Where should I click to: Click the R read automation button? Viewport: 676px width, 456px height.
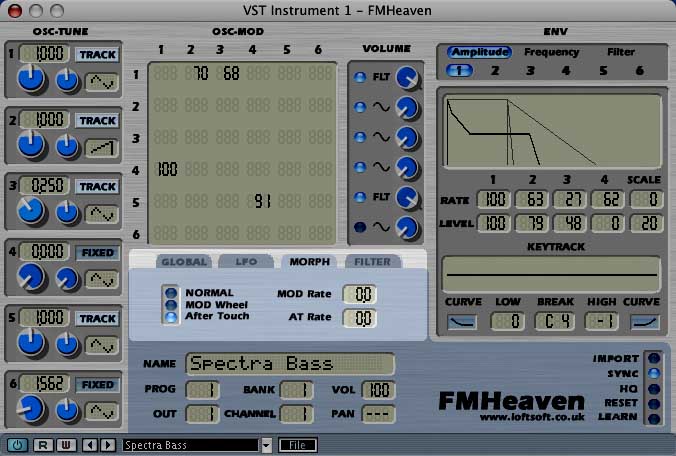tap(43, 445)
